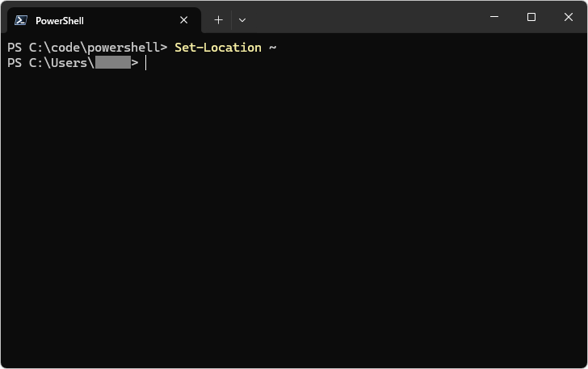Viewport: 588px width, 369px height.
Task: Close the PowerShell tab
Action: point(185,20)
